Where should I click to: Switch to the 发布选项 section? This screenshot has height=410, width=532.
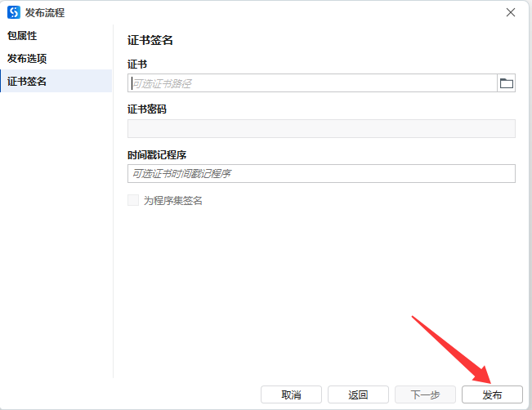coord(56,58)
